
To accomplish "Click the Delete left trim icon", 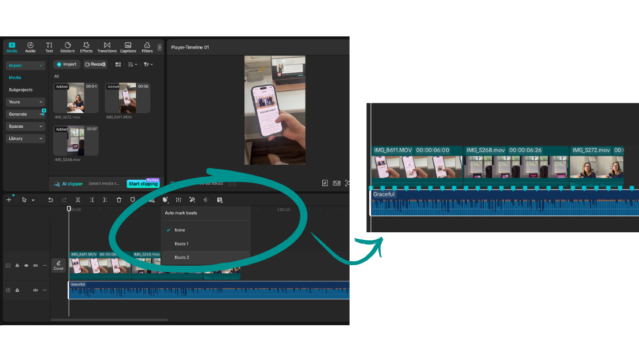I will click(x=92, y=200).
